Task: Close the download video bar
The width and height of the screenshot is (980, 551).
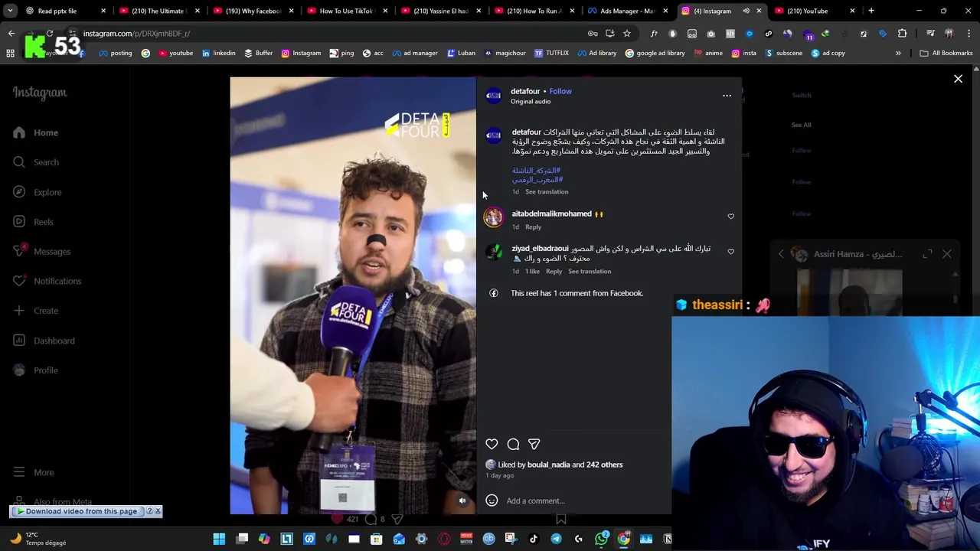Action: click(x=158, y=511)
